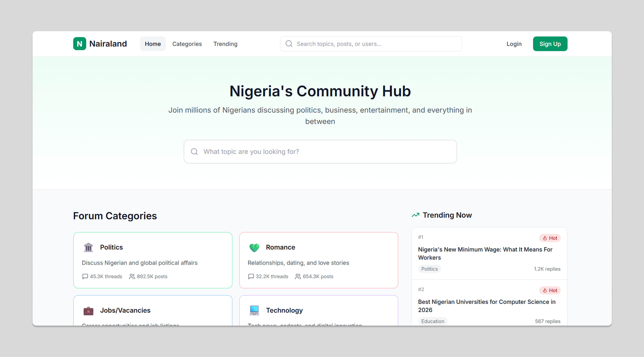Click the speech bubble icon showing 45.3K threads
The width and height of the screenshot is (644, 357).
pyautogui.click(x=85, y=276)
